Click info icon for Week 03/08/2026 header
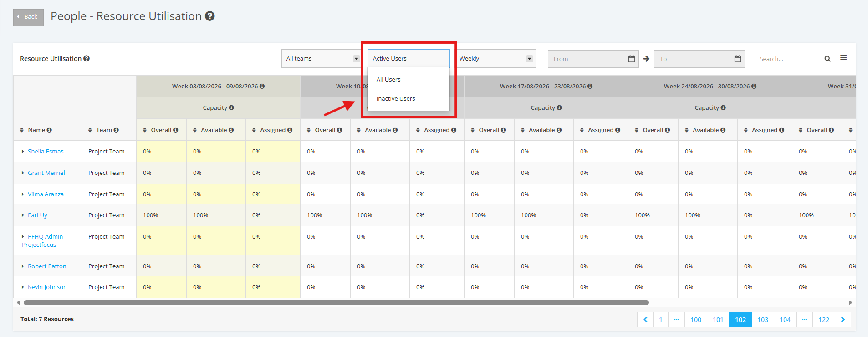This screenshot has width=868, height=337. [262, 86]
